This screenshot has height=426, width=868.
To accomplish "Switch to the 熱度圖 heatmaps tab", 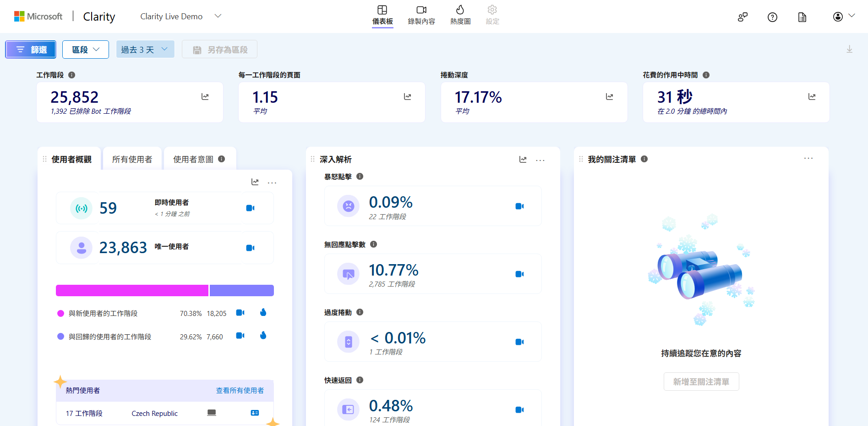I will point(460,15).
